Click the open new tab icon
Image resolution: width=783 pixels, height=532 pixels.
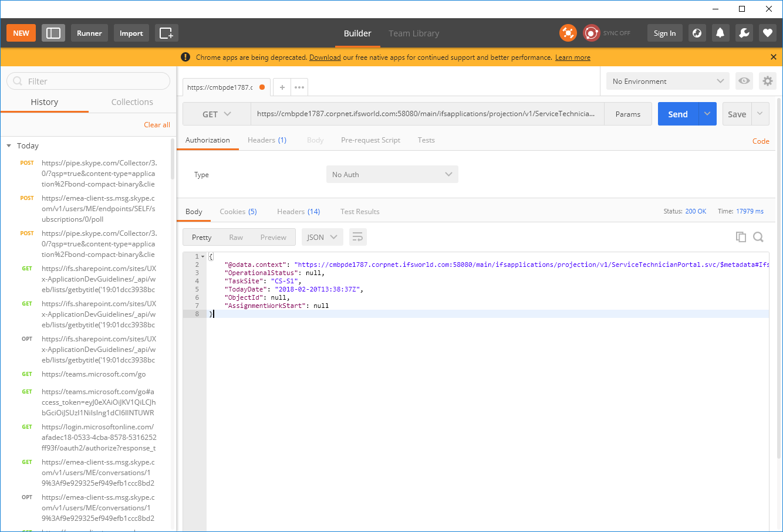coord(282,87)
